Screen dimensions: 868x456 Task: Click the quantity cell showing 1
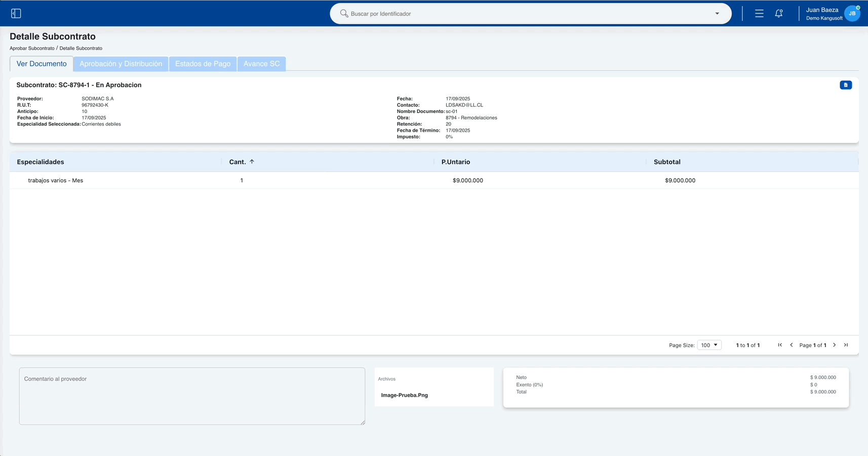point(242,180)
